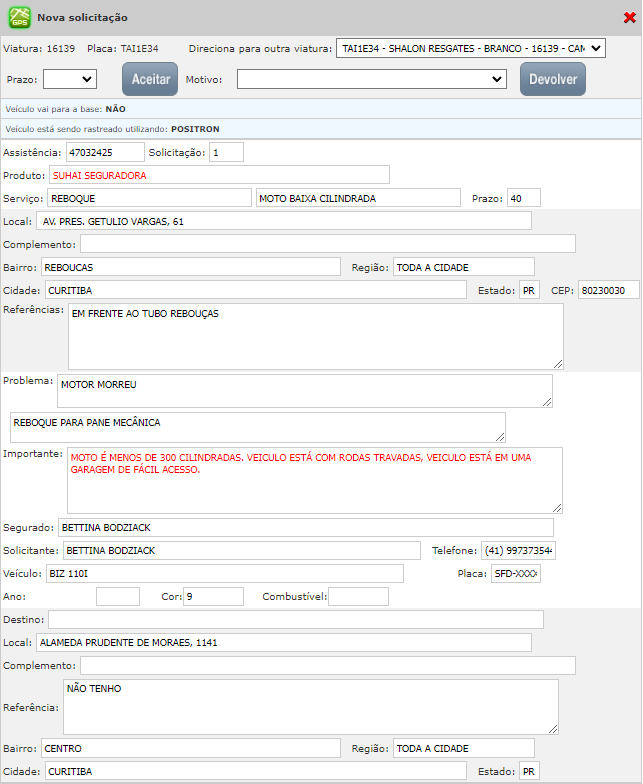This screenshot has height=784, width=643.
Task: Click the Importante red text notes area
Action: pos(314,480)
